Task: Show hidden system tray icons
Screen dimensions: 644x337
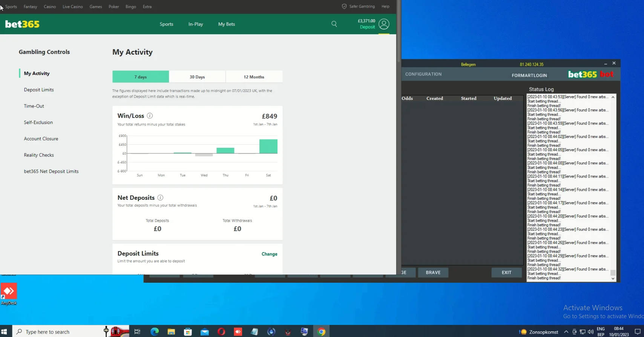Action: pyautogui.click(x=566, y=332)
